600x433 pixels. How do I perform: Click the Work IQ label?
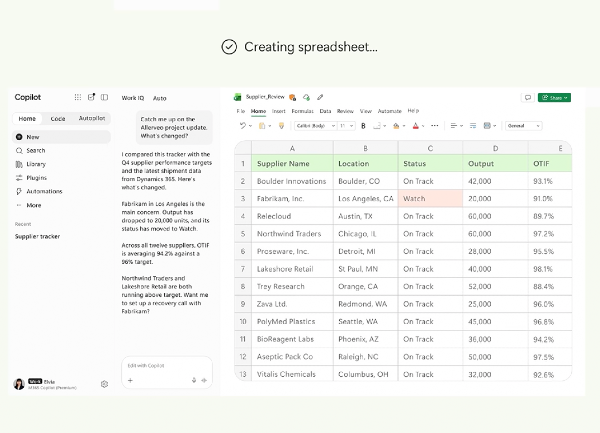[x=133, y=98]
